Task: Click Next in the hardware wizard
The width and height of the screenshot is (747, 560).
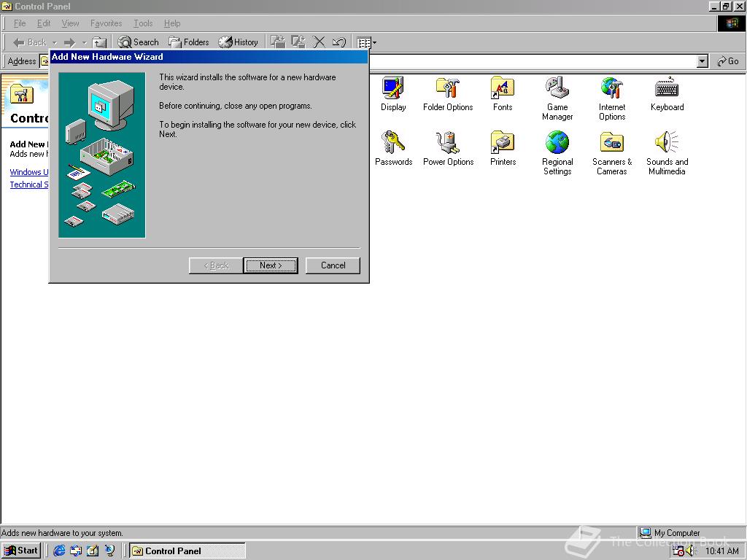Action: pos(271,265)
